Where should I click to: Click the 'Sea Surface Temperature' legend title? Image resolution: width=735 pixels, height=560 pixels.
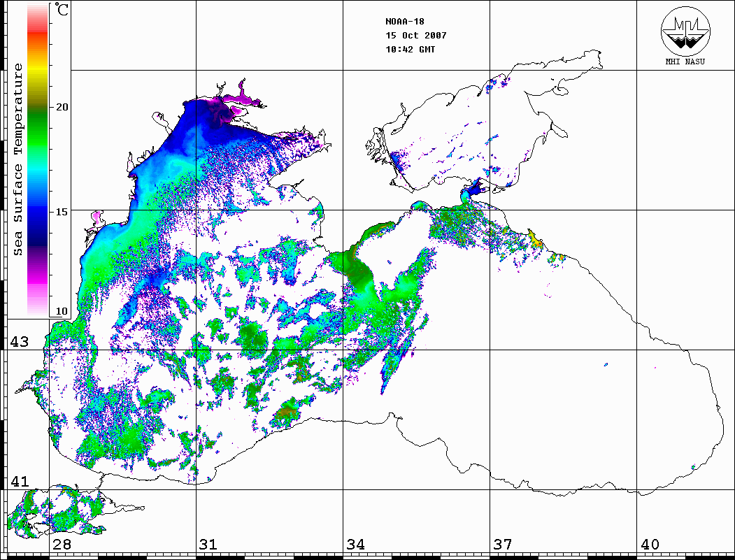18,160
